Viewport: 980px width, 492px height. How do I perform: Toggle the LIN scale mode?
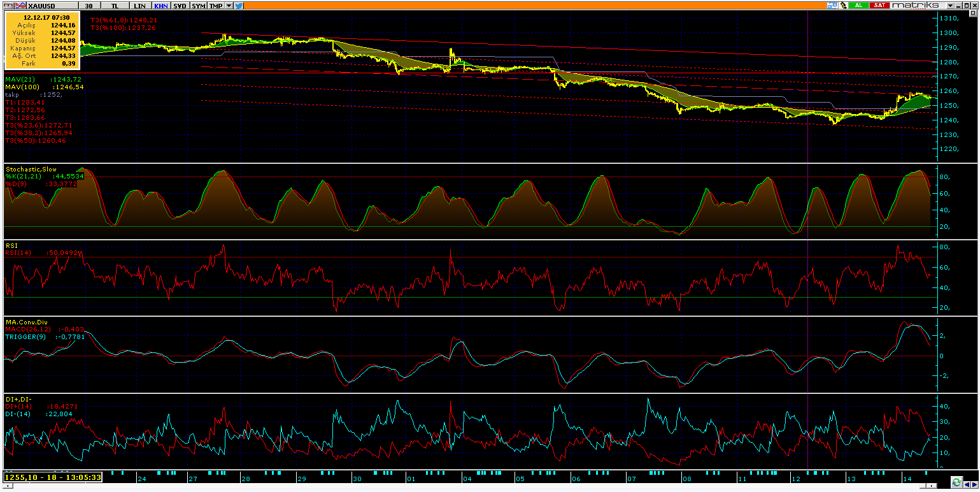pos(139,4)
